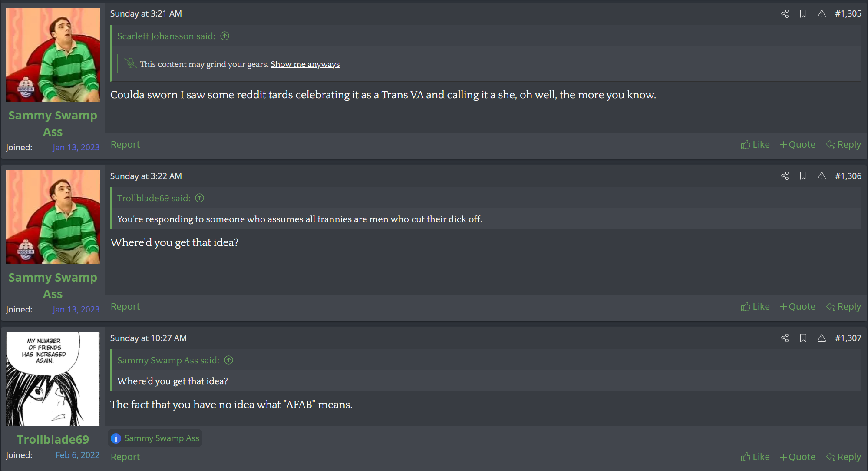Reveal hidden content via Show me anyways
868x471 pixels.
(x=305, y=64)
